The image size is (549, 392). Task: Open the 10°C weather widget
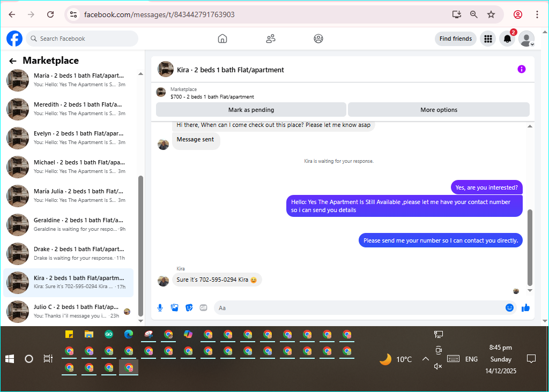click(396, 359)
